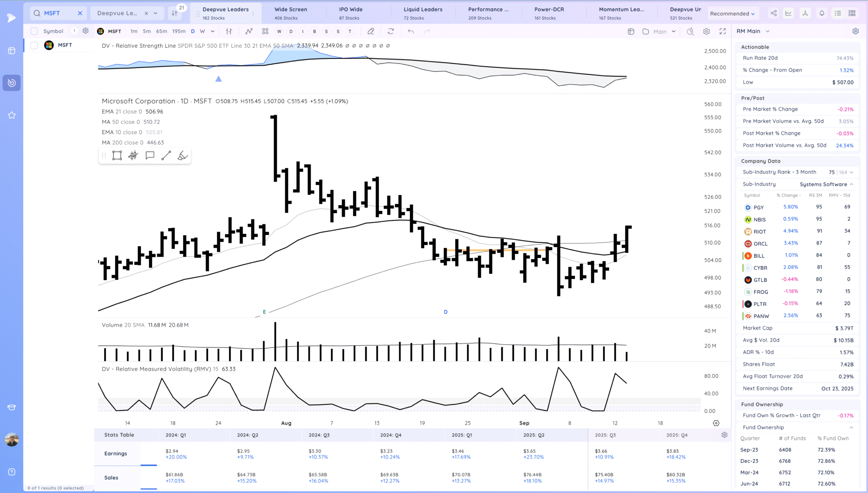Open watchlist column settings gear
868x493 pixels.
[85, 31]
